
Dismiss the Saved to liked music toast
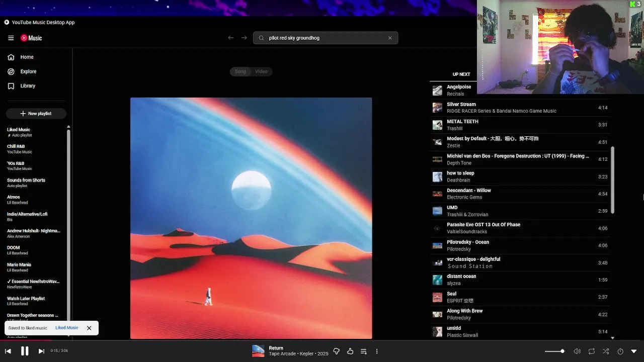(x=89, y=328)
